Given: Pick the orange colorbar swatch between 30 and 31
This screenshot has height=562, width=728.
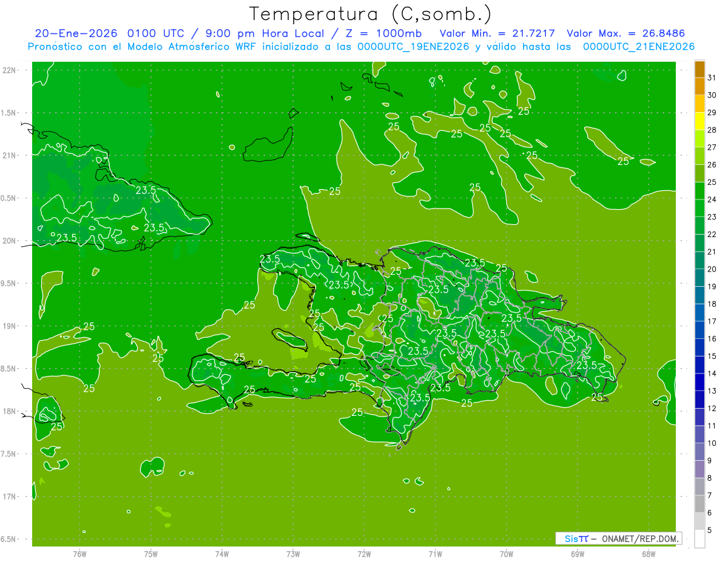Looking at the screenshot, I should (x=699, y=86).
